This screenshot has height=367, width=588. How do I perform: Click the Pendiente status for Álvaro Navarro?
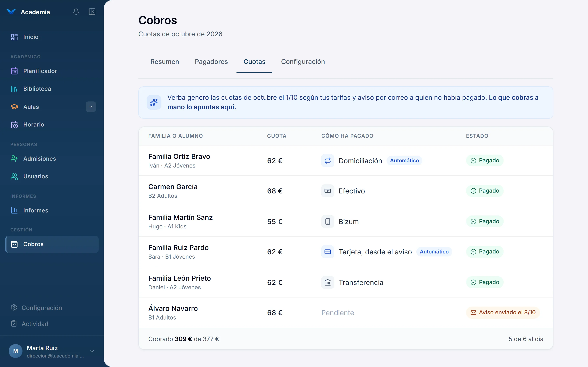pos(337,313)
